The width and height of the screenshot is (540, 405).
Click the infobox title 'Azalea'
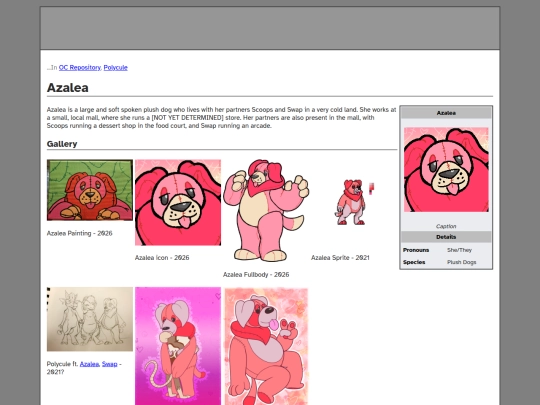tap(446, 113)
